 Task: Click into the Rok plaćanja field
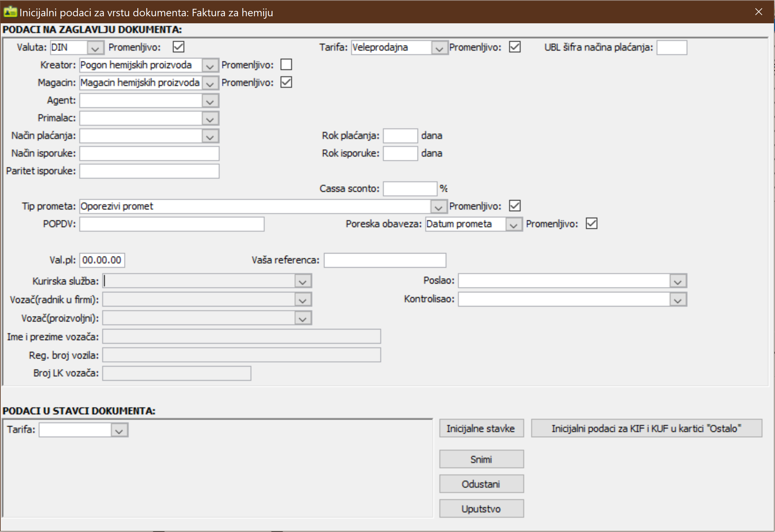400,136
